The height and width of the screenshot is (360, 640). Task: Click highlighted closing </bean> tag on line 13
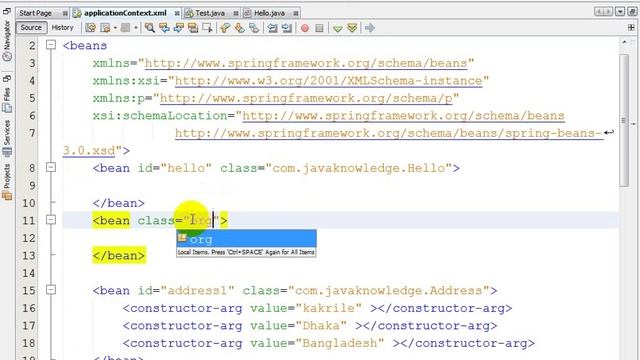[x=119, y=256]
